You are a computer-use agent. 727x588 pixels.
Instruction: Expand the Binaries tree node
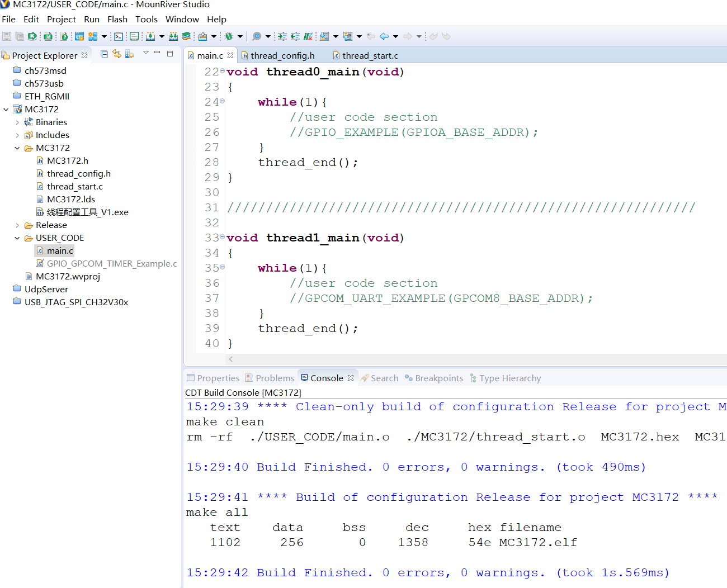point(17,122)
